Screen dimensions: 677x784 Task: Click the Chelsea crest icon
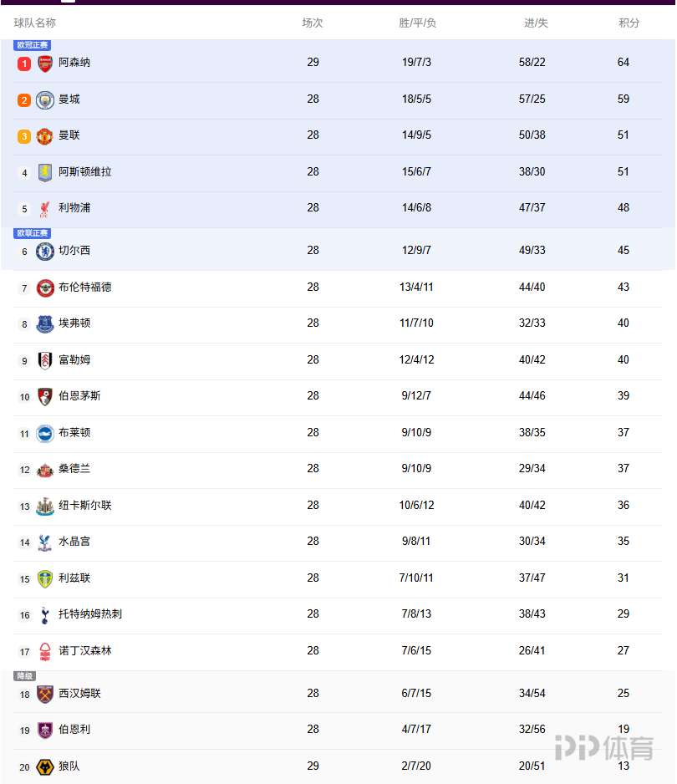[45, 251]
